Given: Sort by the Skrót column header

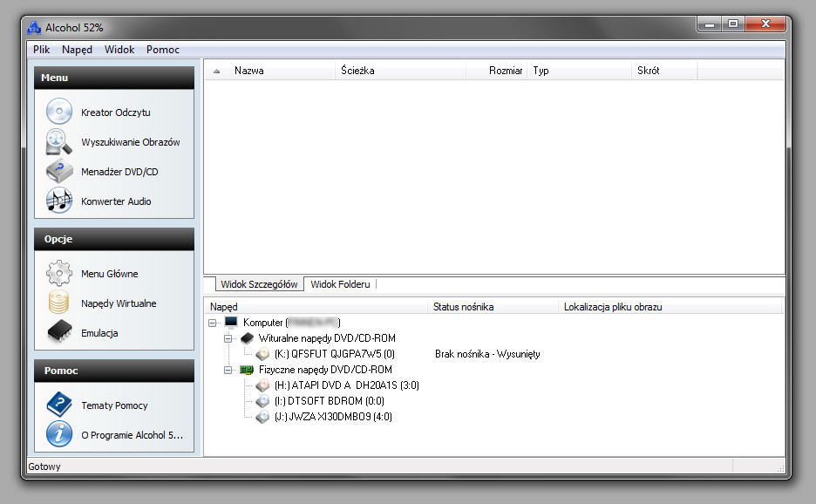Looking at the screenshot, I should point(664,71).
